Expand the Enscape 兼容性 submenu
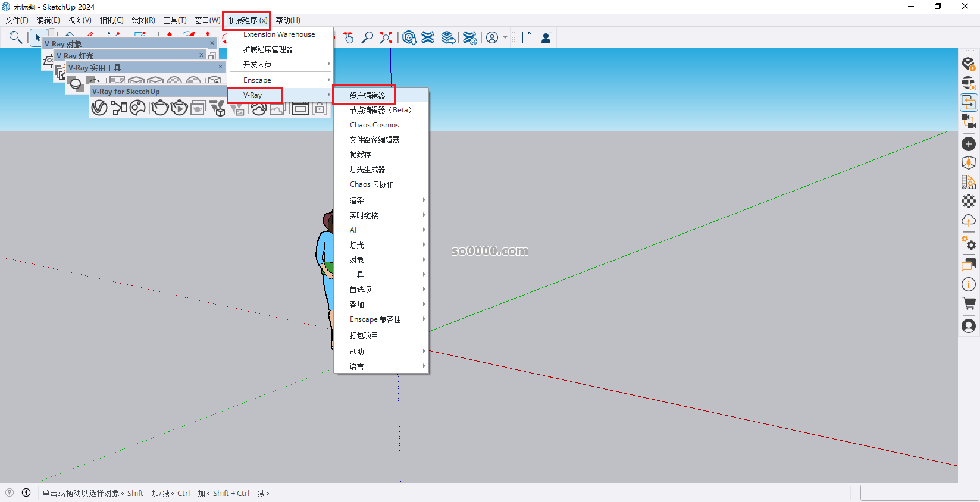 point(381,319)
